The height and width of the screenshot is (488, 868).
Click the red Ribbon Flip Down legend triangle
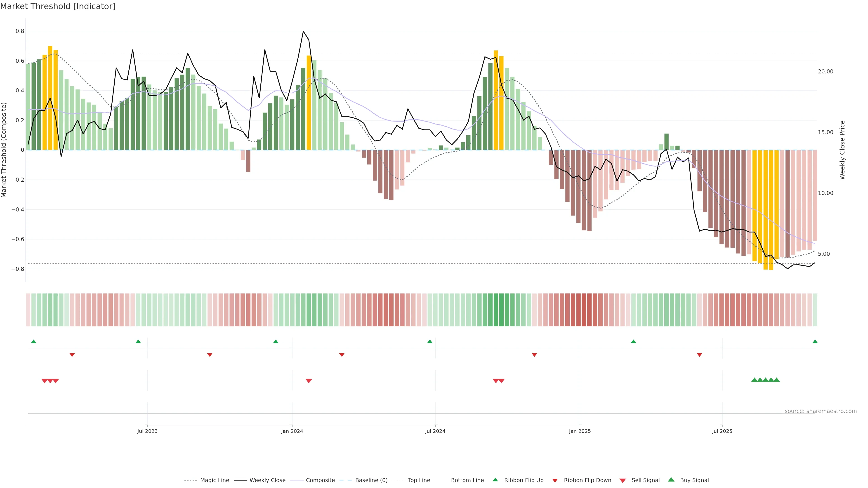(x=555, y=481)
